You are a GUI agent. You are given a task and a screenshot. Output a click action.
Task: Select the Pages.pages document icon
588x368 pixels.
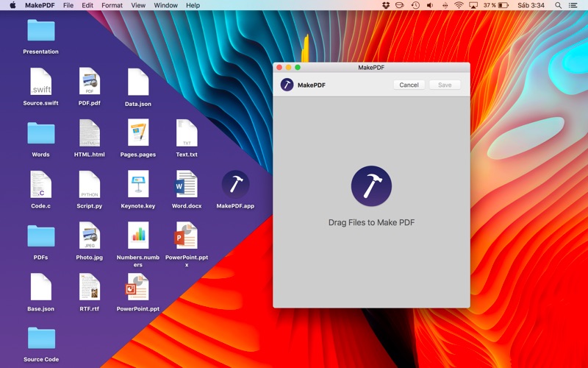138,133
